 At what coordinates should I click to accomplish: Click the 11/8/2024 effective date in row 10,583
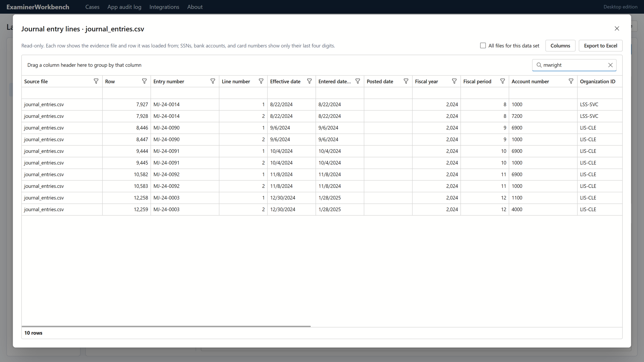(292, 186)
